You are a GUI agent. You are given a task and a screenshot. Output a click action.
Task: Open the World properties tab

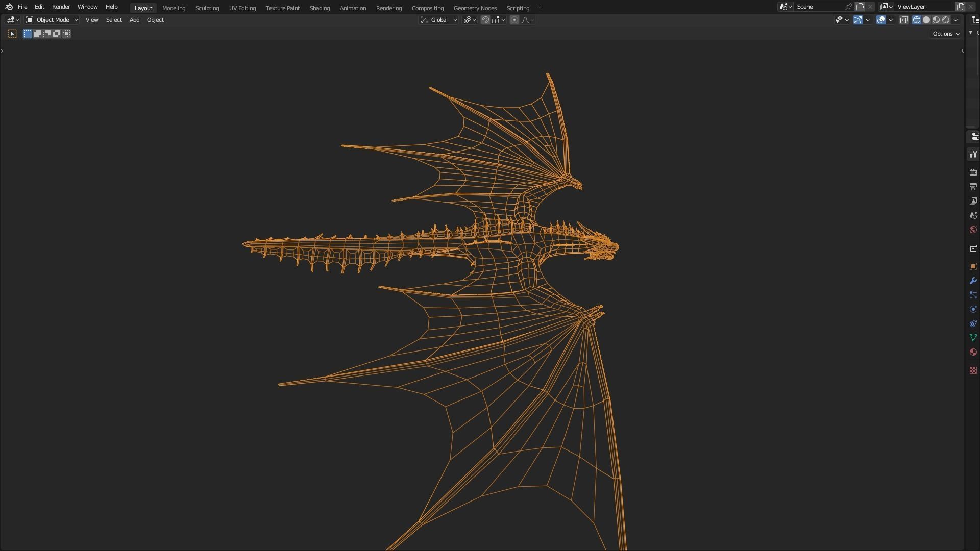(x=973, y=230)
